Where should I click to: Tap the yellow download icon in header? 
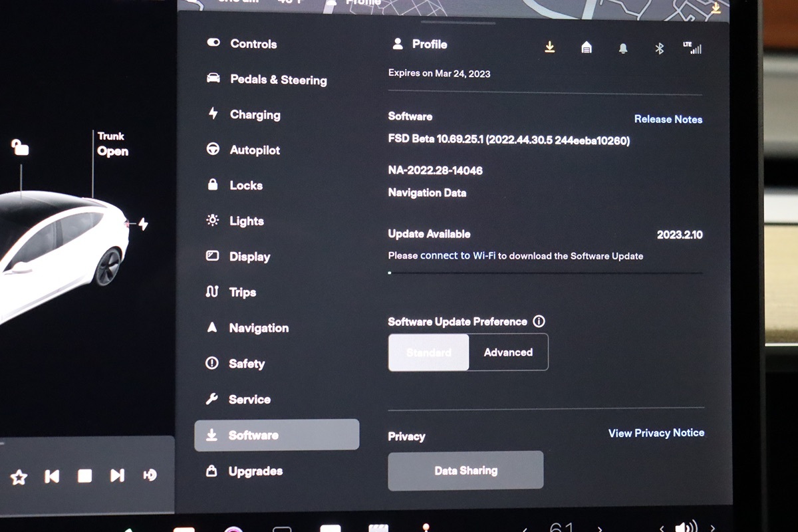549,47
